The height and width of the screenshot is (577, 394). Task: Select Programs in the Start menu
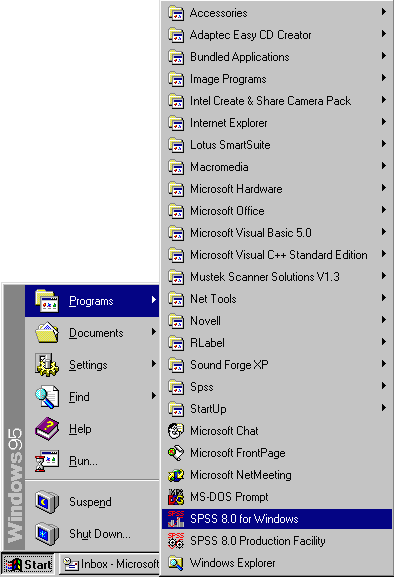(92, 301)
